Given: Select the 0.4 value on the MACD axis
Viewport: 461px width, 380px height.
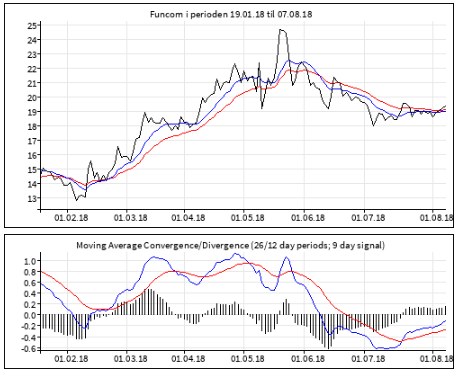Looking at the screenshot, I should 30,294.
